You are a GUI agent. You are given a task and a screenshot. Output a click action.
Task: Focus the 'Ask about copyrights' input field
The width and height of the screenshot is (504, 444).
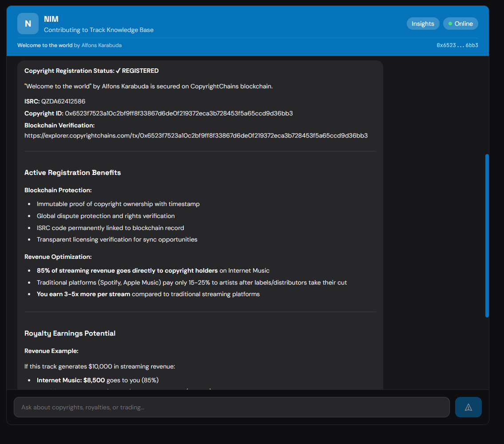[x=231, y=407]
